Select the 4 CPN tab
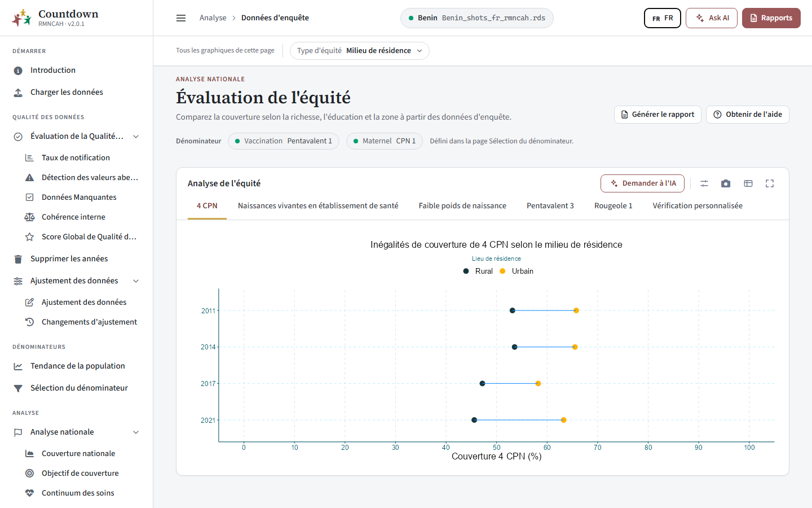This screenshot has height=508, width=812. coord(207,206)
